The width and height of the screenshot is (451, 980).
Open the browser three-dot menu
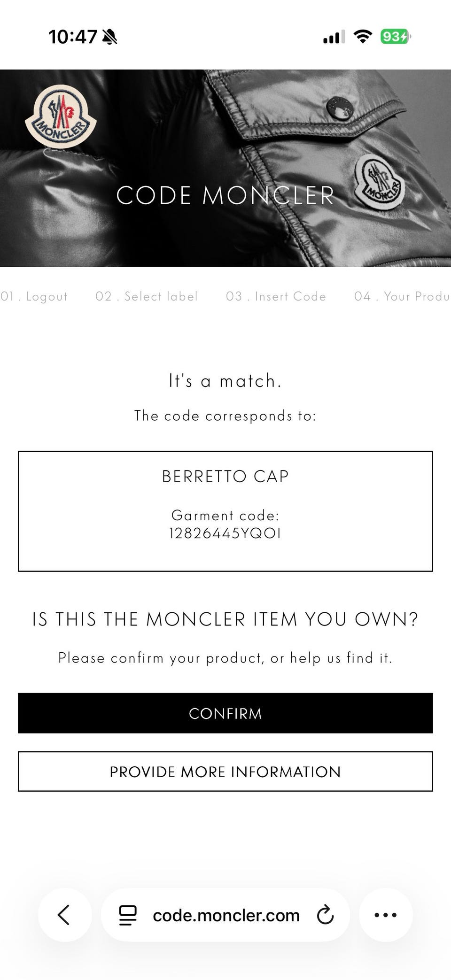click(x=386, y=915)
